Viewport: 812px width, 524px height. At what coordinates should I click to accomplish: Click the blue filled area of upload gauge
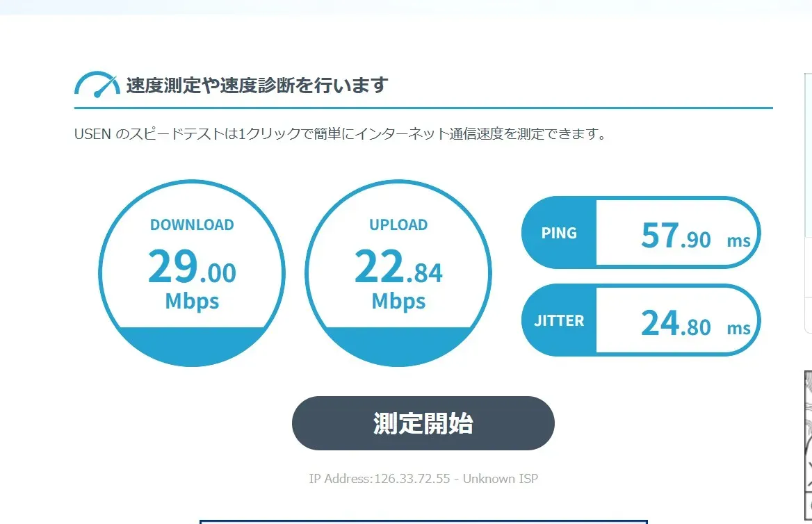tap(398, 345)
